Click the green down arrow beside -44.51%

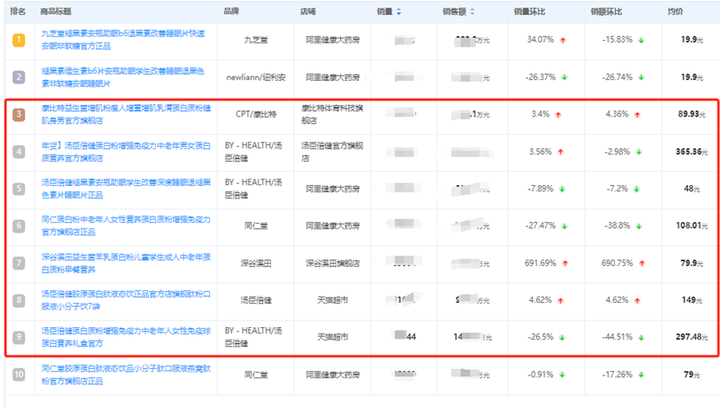click(641, 338)
